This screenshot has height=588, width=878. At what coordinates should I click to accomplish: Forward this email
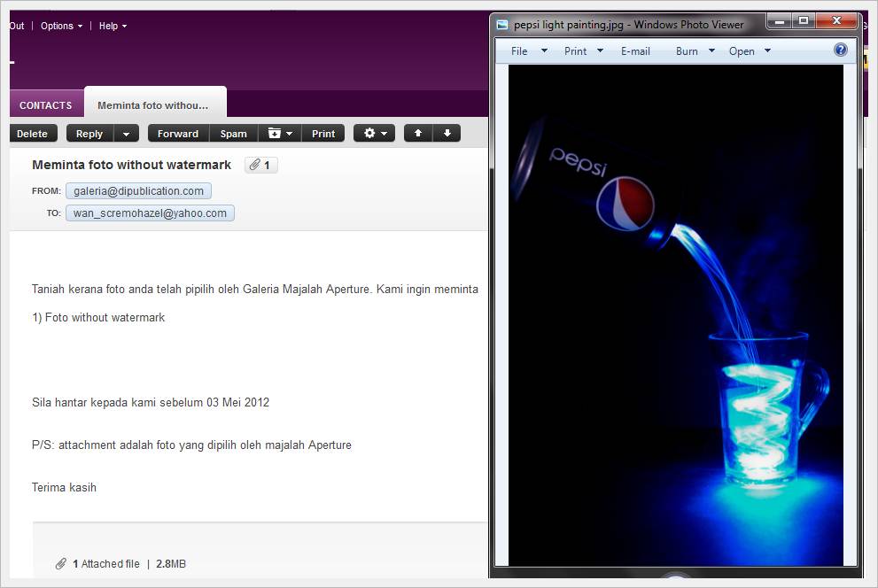point(178,133)
